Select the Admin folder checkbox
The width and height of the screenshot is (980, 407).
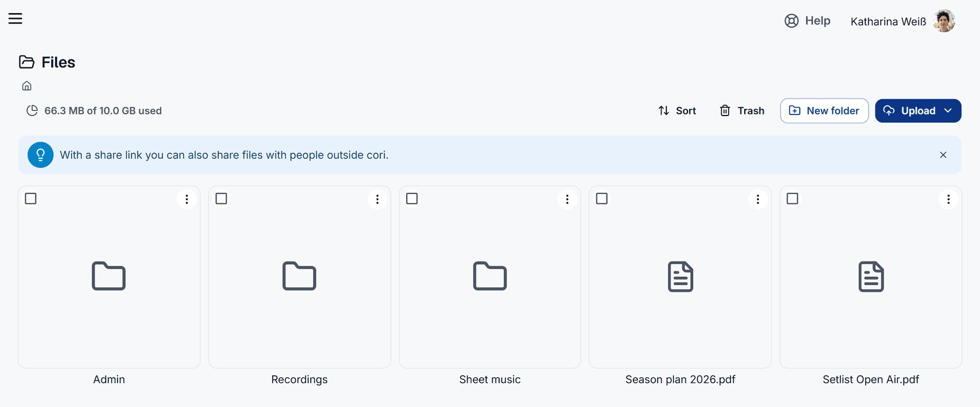pyautogui.click(x=31, y=199)
